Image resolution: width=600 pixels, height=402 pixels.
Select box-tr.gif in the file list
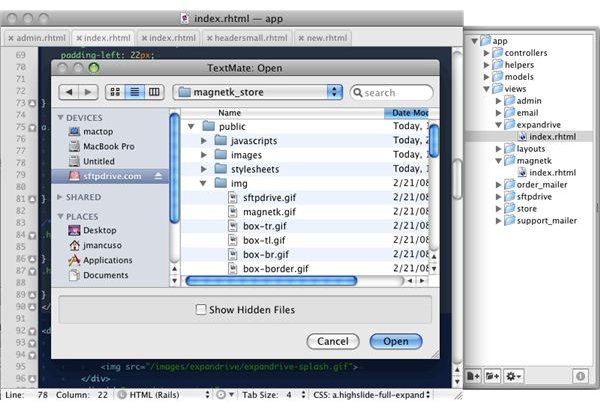click(264, 226)
